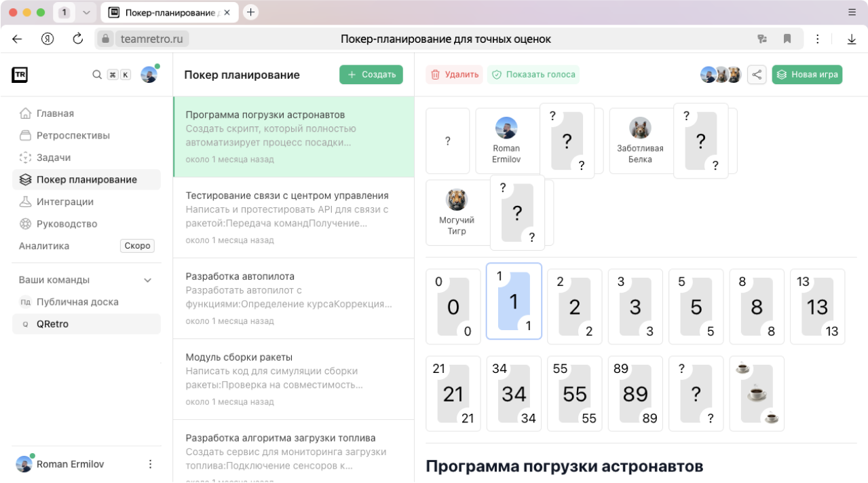The image size is (868, 483).
Task: Click the search magnifier icon in sidebar
Action: 97,75
